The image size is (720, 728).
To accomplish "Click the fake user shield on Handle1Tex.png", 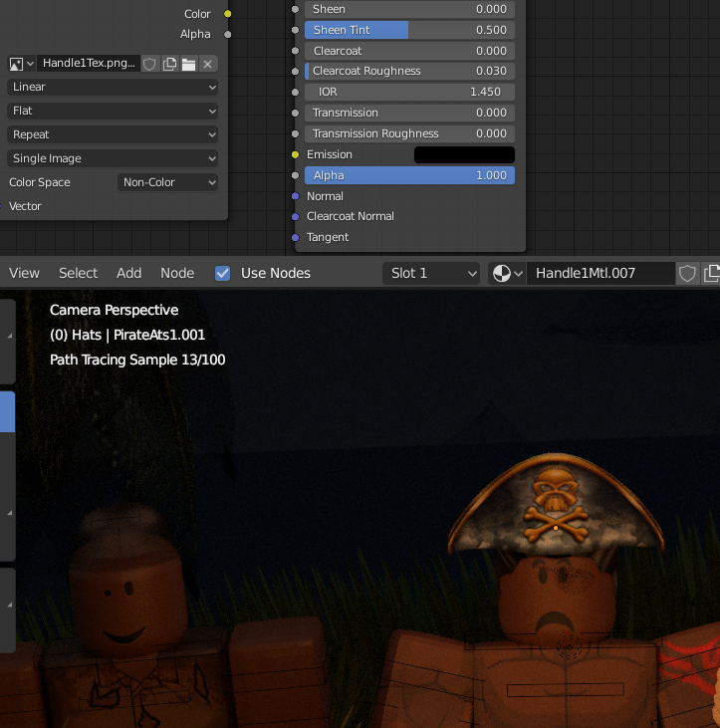I will (149, 64).
